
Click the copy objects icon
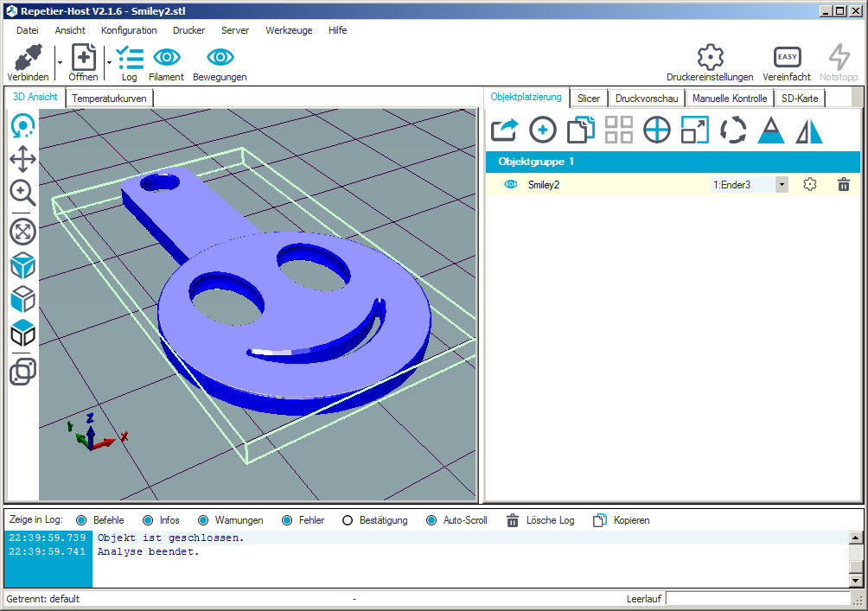[581, 130]
